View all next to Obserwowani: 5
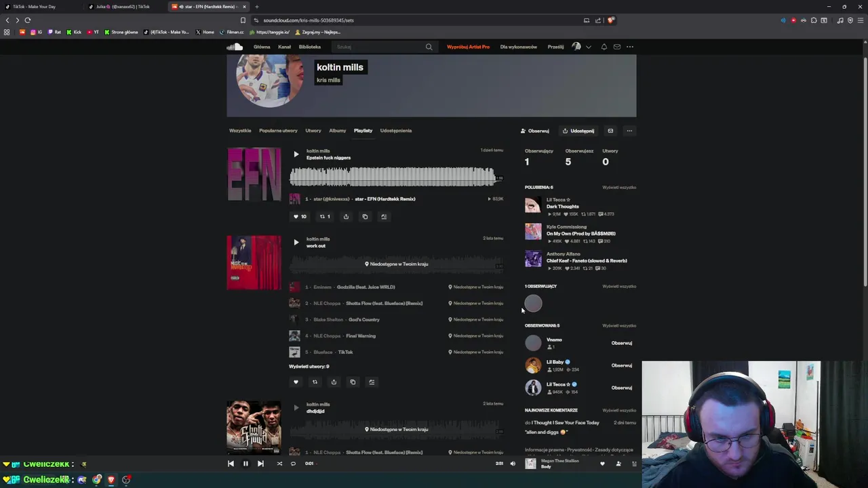Viewport: 868px width, 488px height. (619, 325)
